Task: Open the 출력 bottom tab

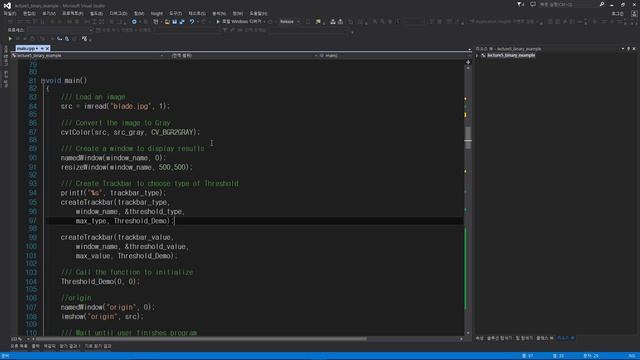Action: (x=36, y=346)
